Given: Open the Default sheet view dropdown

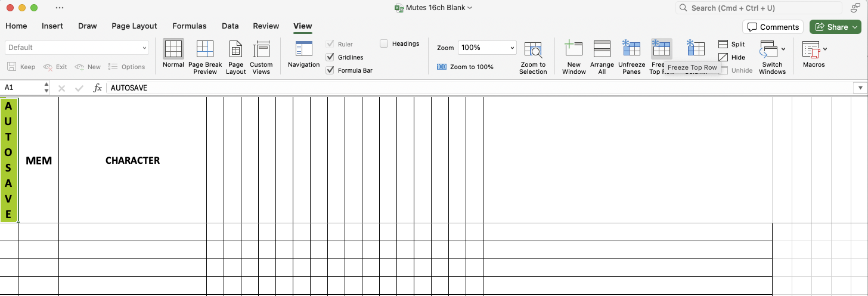Looking at the screenshot, I should pyautogui.click(x=77, y=48).
